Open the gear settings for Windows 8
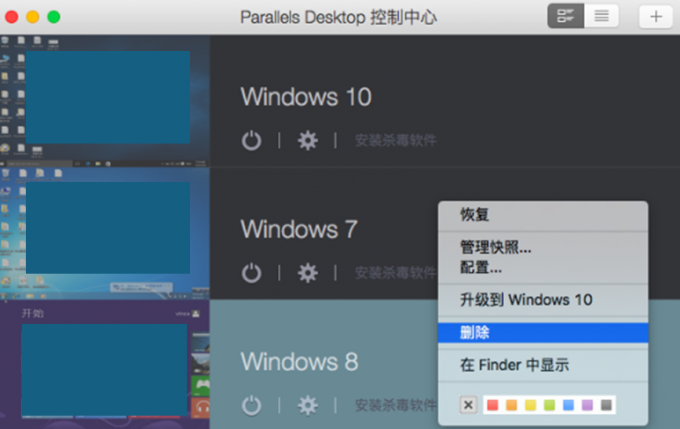680x429 pixels. point(307,406)
